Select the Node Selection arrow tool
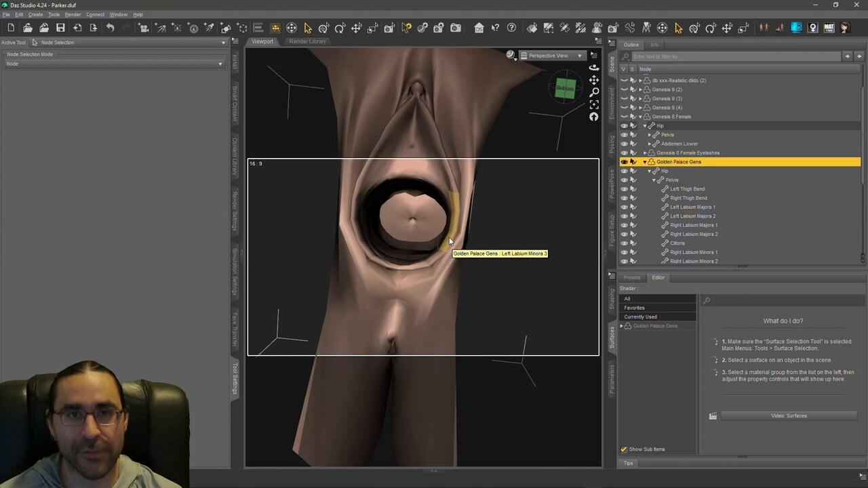The height and width of the screenshot is (488, 868). pyautogui.click(x=308, y=28)
